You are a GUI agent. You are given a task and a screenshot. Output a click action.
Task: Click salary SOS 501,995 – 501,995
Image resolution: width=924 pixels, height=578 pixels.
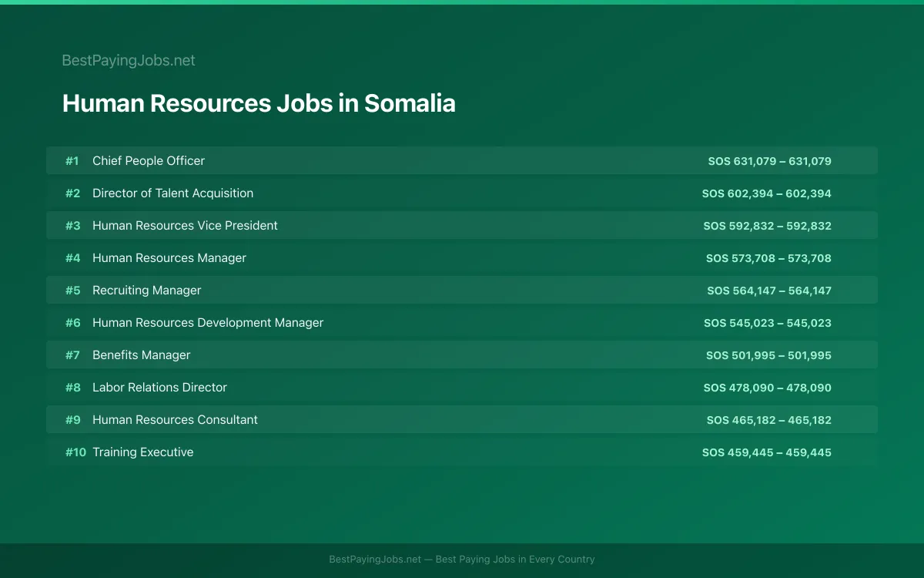click(x=768, y=355)
